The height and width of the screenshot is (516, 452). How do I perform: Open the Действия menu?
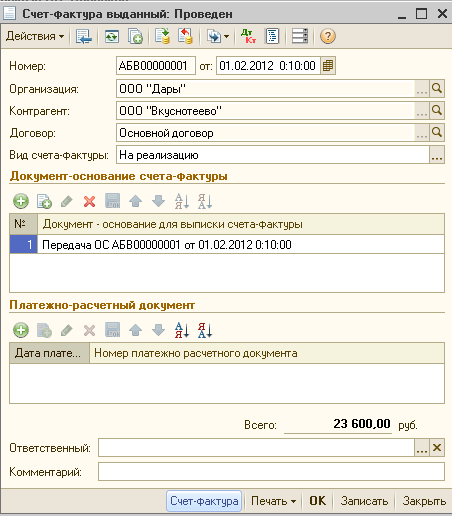35,36
